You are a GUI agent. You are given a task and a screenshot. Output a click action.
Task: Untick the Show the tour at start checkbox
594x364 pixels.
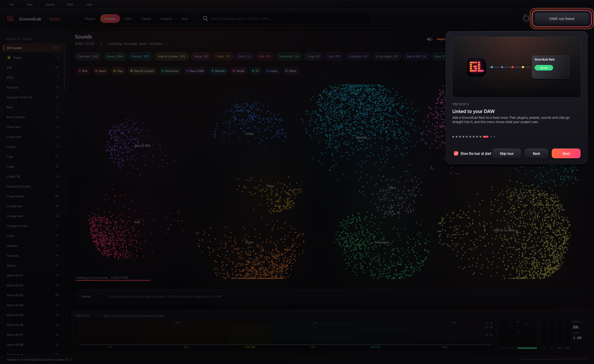click(x=456, y=153)
